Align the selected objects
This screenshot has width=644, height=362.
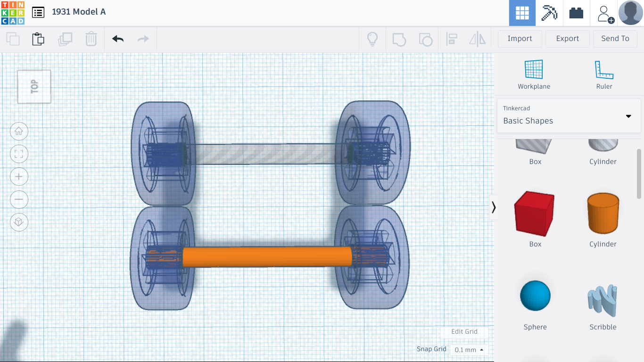pyautogui.click(x=452, y=39)
